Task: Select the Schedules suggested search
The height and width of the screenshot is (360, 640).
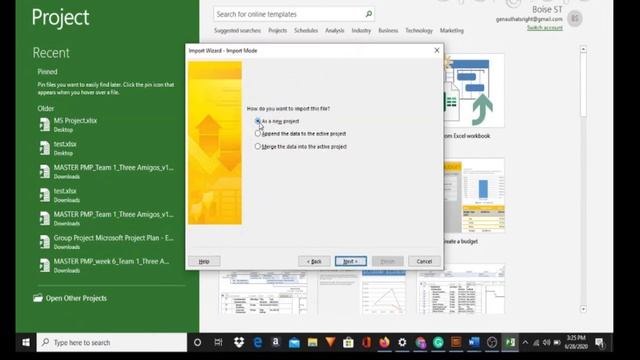Action: pyautogui.click(x=306, y=31)
